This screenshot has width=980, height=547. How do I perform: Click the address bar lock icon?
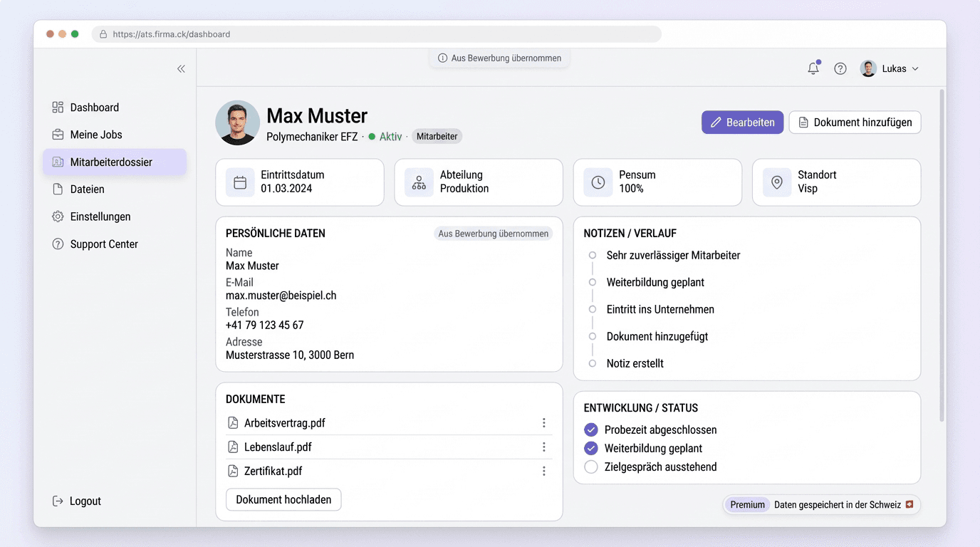pos(103,34)
